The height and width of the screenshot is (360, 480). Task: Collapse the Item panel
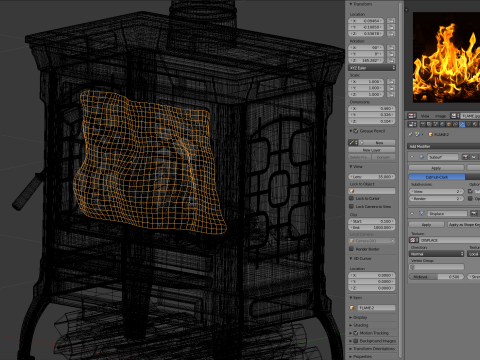(x=351, y=298)
